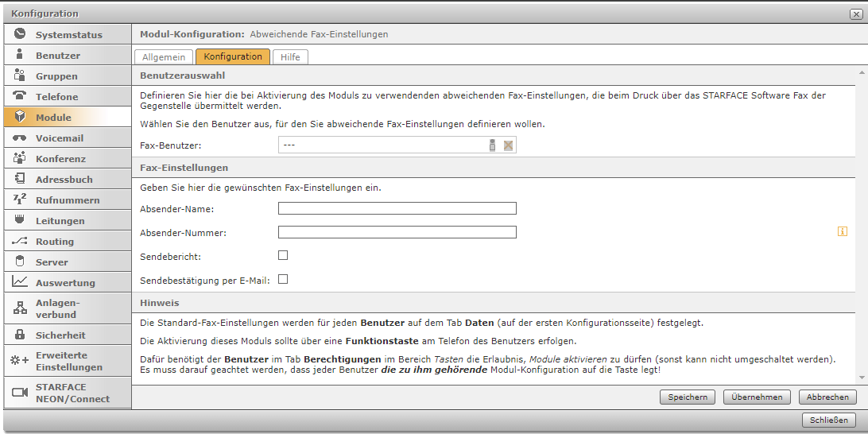Click the Speichern button
Image resolution: width=868 pixels, height=434 pixels.
[x=687, y=397]
